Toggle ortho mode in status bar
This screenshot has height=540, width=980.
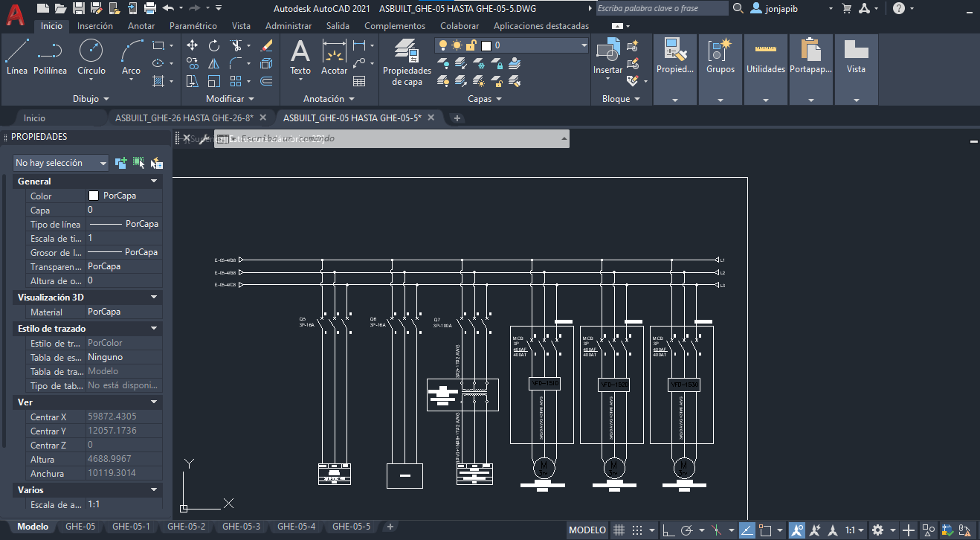[x=669, y=530]
